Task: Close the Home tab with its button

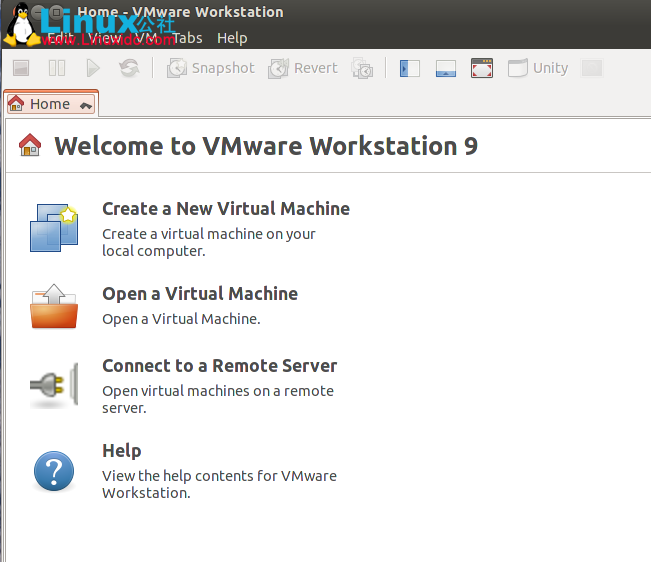Action: [86, 105]
